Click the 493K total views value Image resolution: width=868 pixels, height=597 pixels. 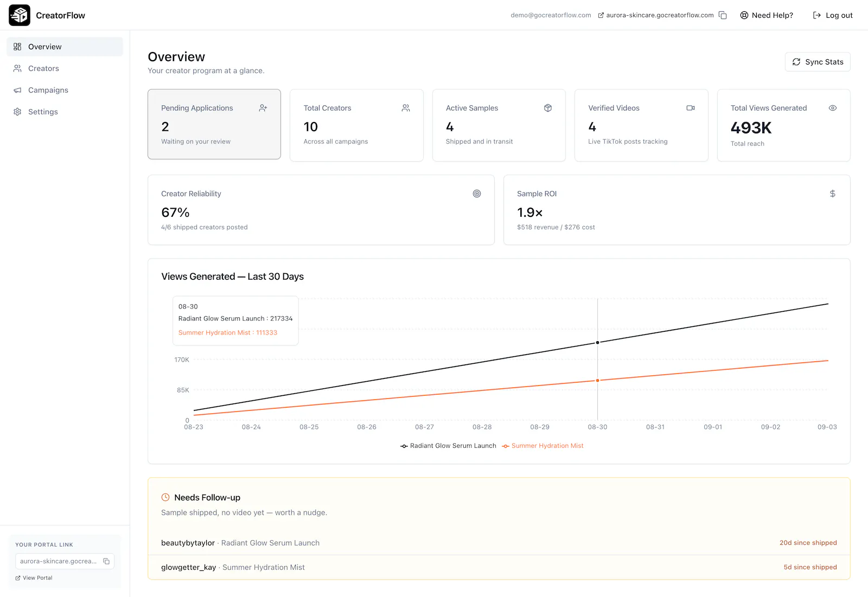pos(751,128)
